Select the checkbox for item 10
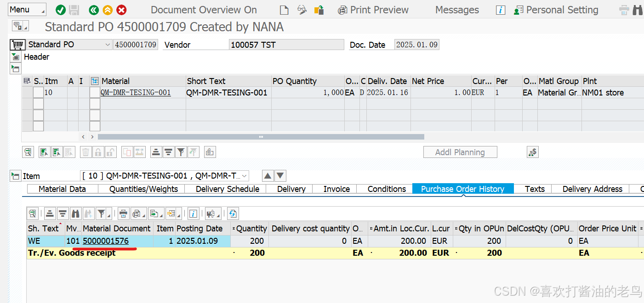The image size is (644, 303). point(38,92)
